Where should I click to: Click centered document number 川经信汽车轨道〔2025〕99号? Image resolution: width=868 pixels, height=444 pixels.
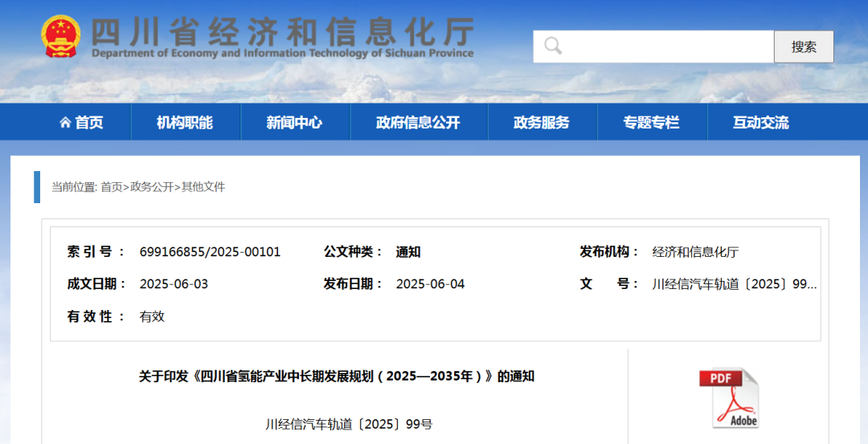tap(349, 424)
